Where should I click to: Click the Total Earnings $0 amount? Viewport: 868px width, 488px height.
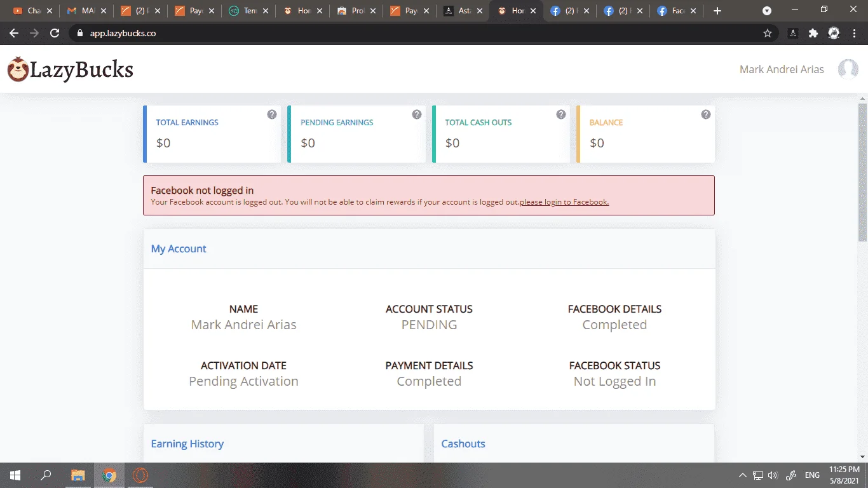pos(163,143)
